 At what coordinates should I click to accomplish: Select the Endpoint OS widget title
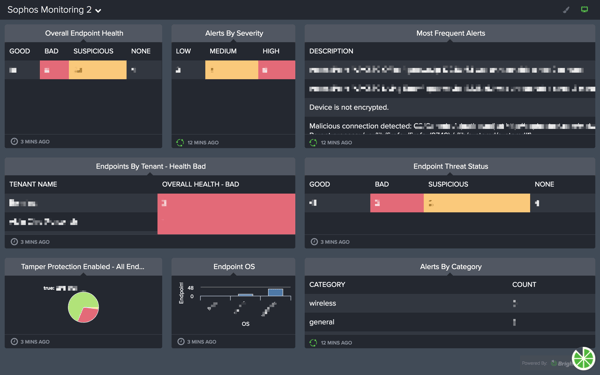click(234, 267)
